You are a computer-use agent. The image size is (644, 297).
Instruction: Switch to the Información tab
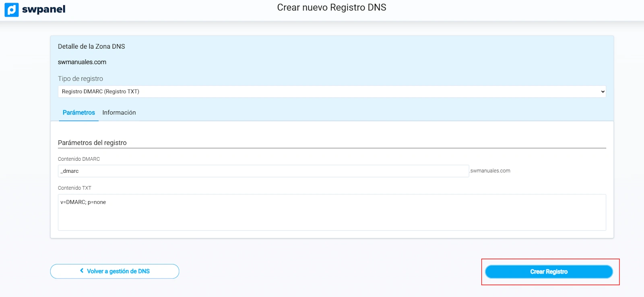click(x=119, y=113)
